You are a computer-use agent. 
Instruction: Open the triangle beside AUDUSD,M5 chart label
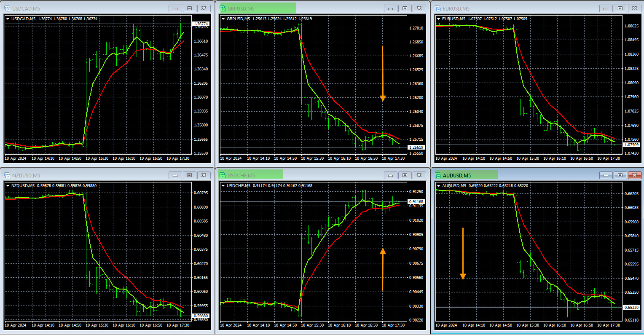438,186
